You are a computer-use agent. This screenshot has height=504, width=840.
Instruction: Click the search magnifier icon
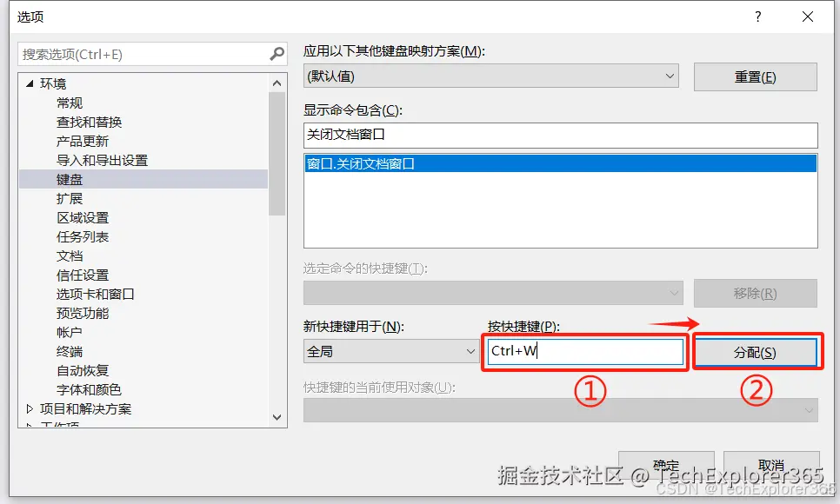[277, 53]
